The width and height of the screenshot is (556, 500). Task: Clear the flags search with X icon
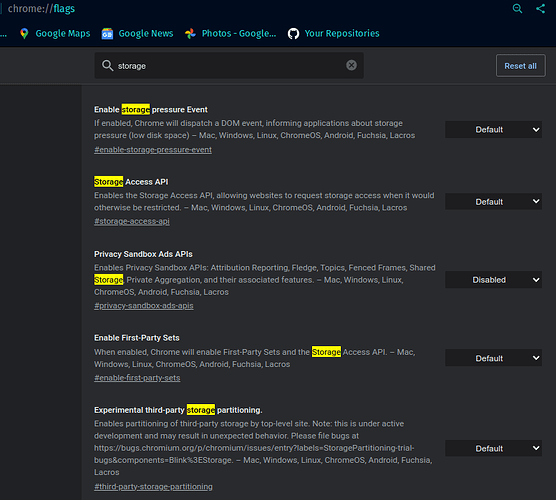point(351,65)
